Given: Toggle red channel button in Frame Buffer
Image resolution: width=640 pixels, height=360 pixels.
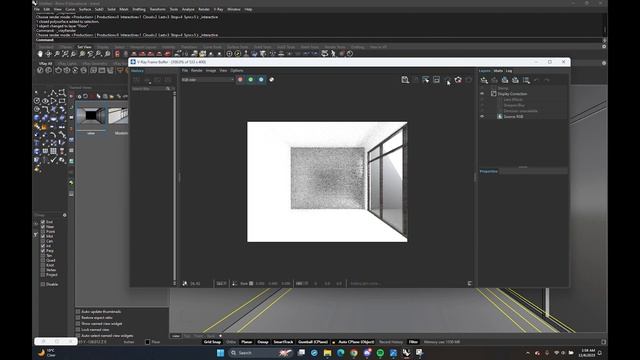Looking at the screenshot, I should tap(240, 80).
